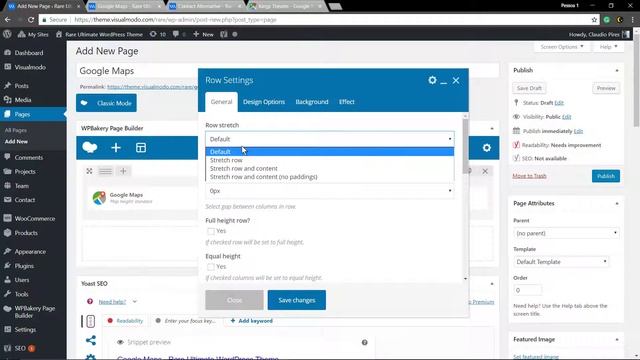Click the grey Close button
Viewport: 640px width, 360px height.
pyautogui.click(x=234, y=300)
